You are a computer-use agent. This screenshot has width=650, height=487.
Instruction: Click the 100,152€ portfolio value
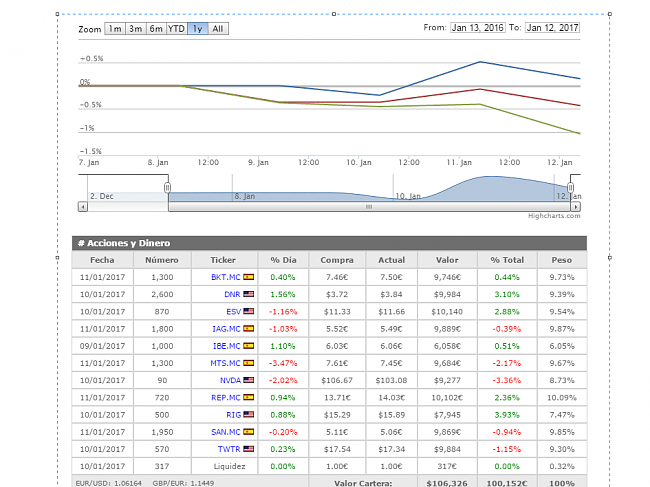coord(507,483)
